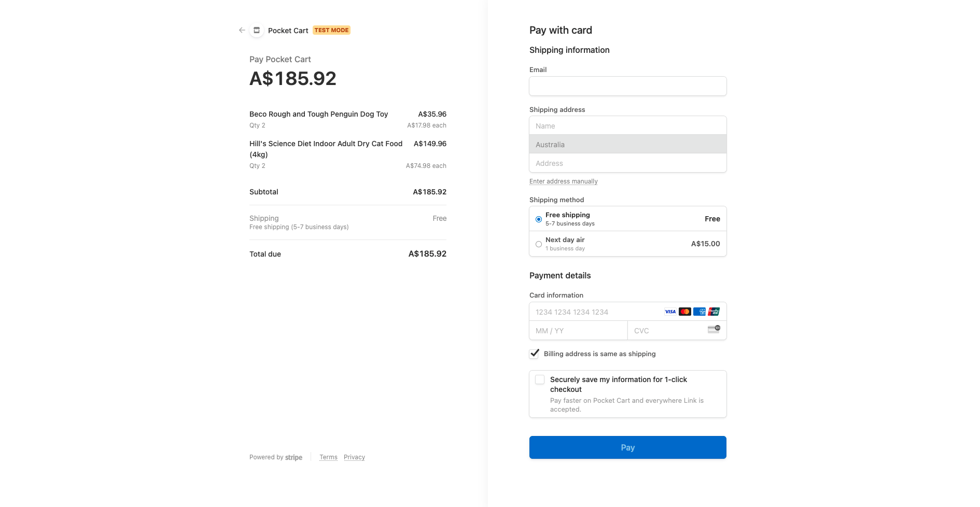Screen dimensions: 980x507
Task: Click Beco Rough and Tough Penguin Dog Toy
Action: tap(318, 114)
